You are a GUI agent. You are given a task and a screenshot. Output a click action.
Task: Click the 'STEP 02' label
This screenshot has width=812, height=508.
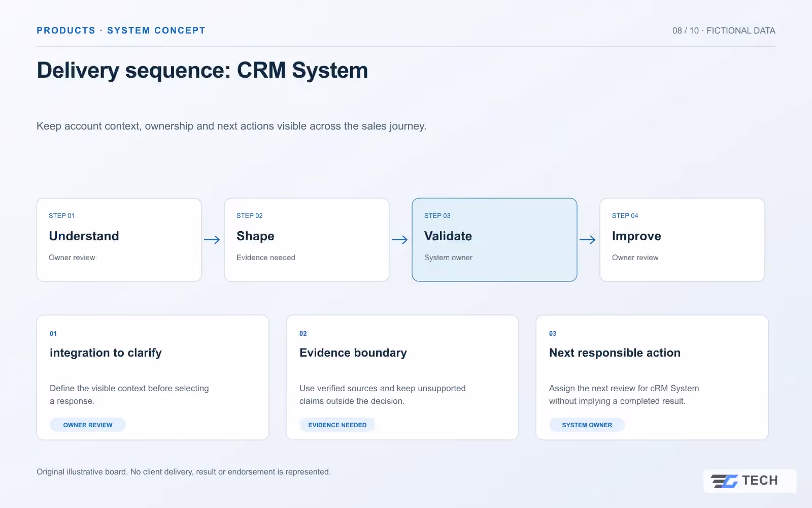tap(250, 216)
